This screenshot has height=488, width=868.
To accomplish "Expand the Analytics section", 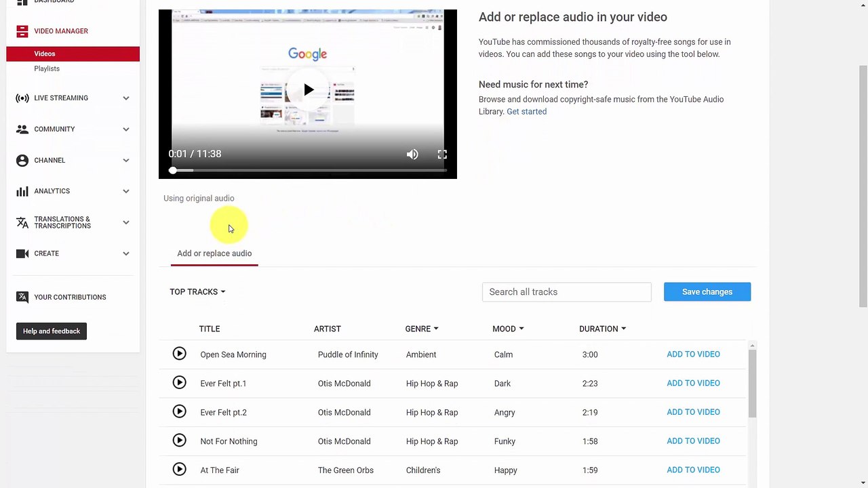I will 126,191.
